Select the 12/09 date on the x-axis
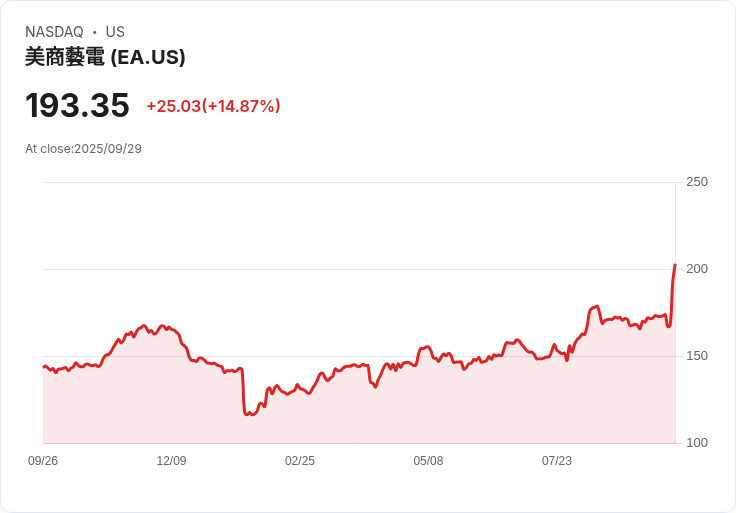 pos(171,461)
